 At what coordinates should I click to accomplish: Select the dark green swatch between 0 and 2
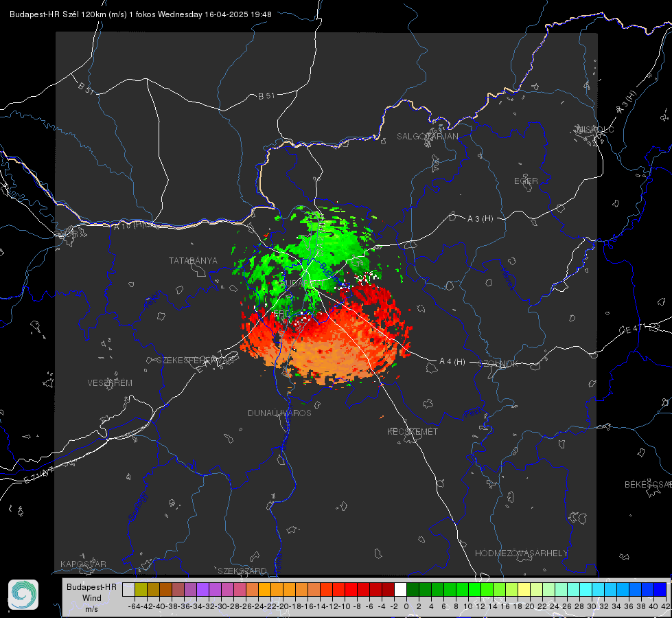pos(413,589)
